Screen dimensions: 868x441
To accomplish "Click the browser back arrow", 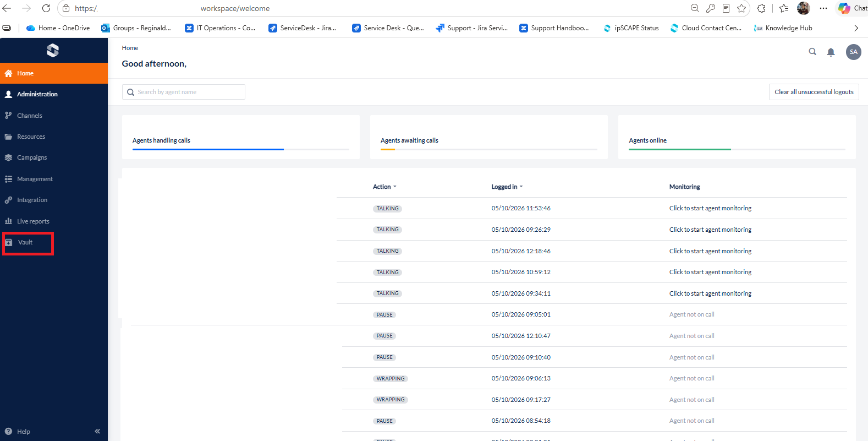I will [7, 8].
